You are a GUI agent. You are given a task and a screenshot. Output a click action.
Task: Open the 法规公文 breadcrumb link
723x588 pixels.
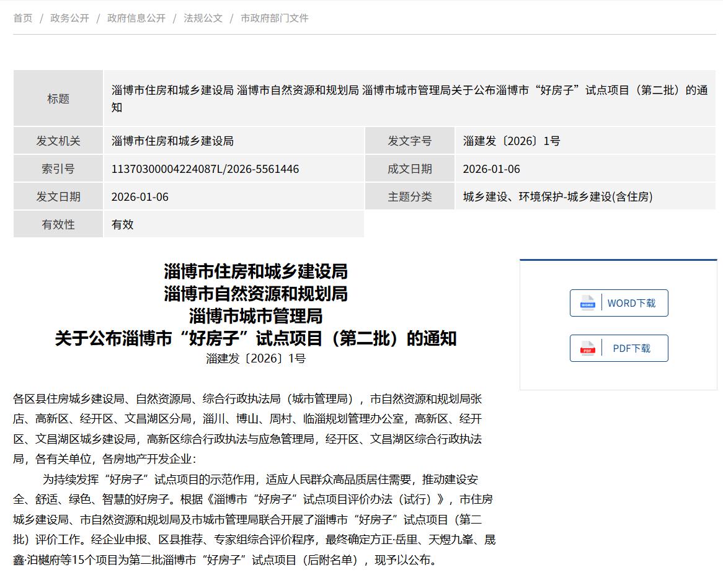point(203,18)
